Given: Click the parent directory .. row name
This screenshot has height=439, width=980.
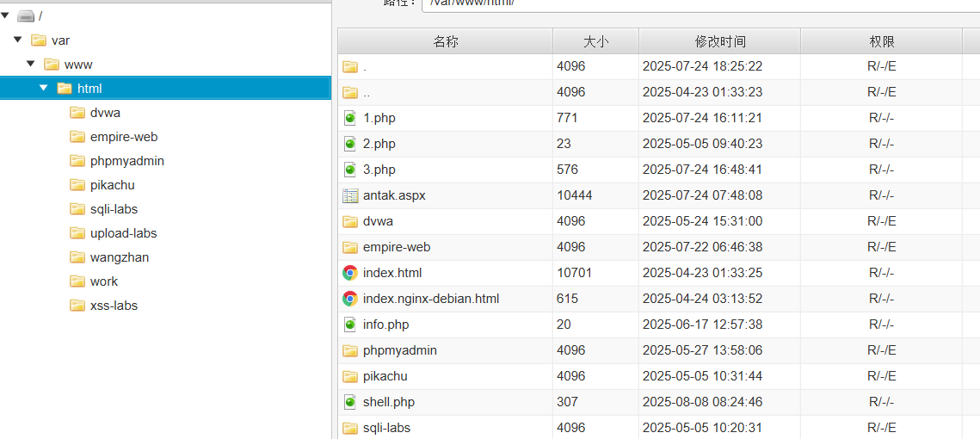Looking at the screenshot, I should [x=367, y=92].
